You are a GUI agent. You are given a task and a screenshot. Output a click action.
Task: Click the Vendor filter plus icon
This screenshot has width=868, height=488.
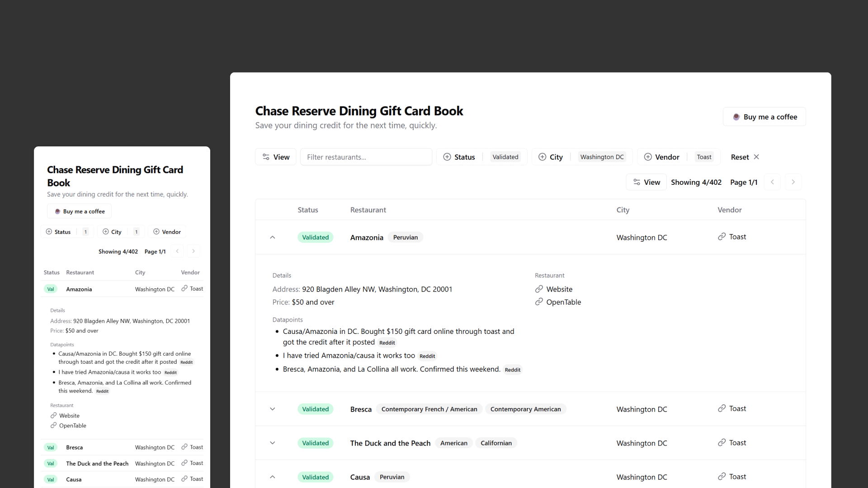648,157
